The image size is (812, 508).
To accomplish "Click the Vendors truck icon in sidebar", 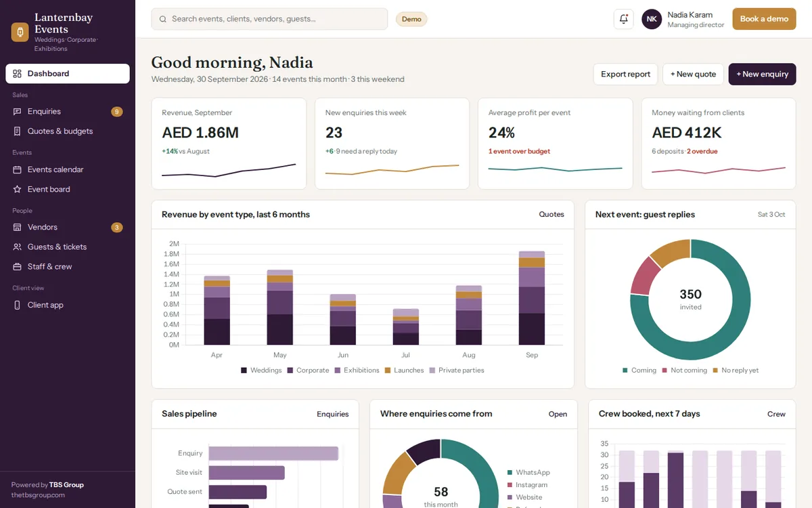I will tap(18, 228).
